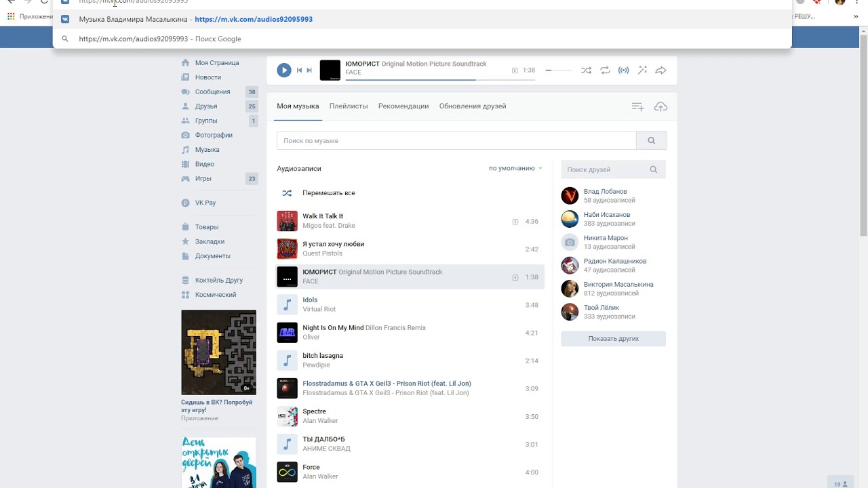The height and width of the screenshot is (488, 868).
Task: Toggle shuffle icon in the player bar
Action: point(586,70)
